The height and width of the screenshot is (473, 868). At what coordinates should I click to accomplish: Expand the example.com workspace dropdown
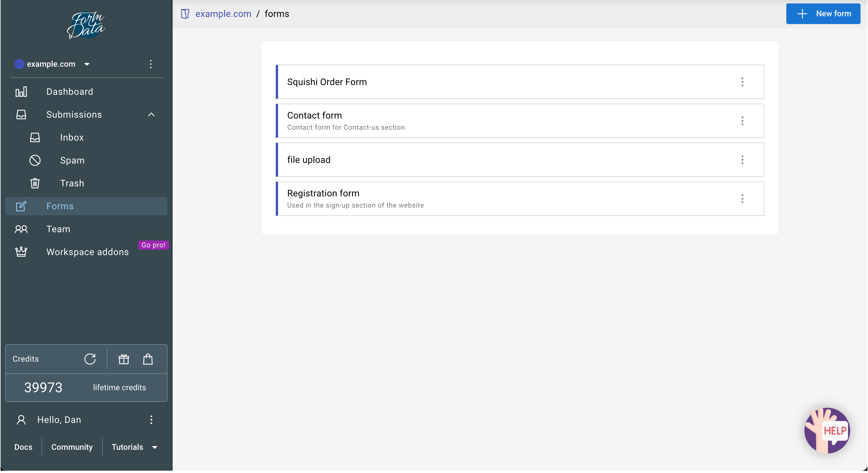pos(87,64)
